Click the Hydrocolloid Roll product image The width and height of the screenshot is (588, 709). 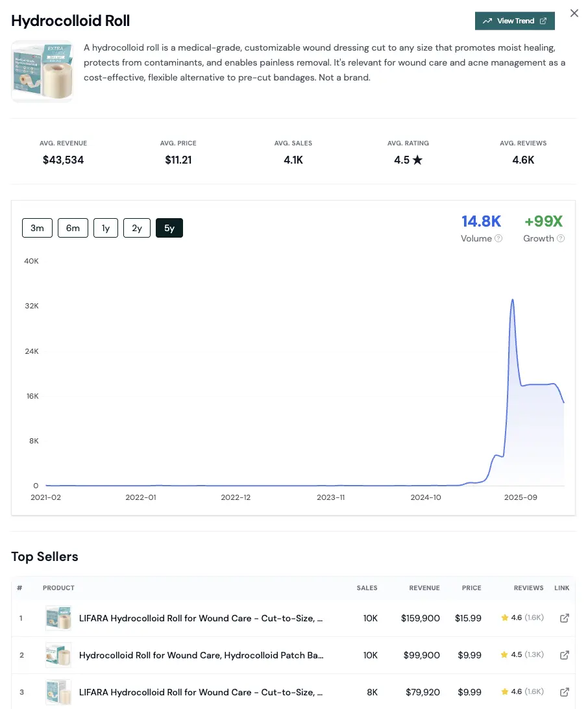pyautogui.click(x=42, y=71)
